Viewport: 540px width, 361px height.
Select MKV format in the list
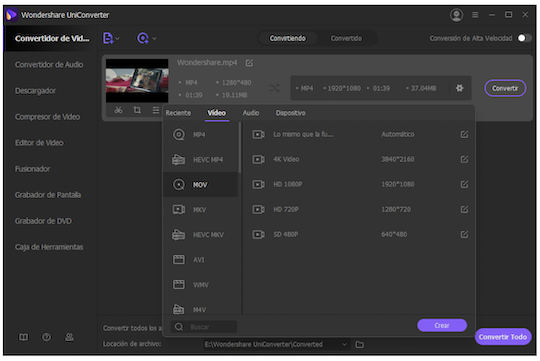200,209
